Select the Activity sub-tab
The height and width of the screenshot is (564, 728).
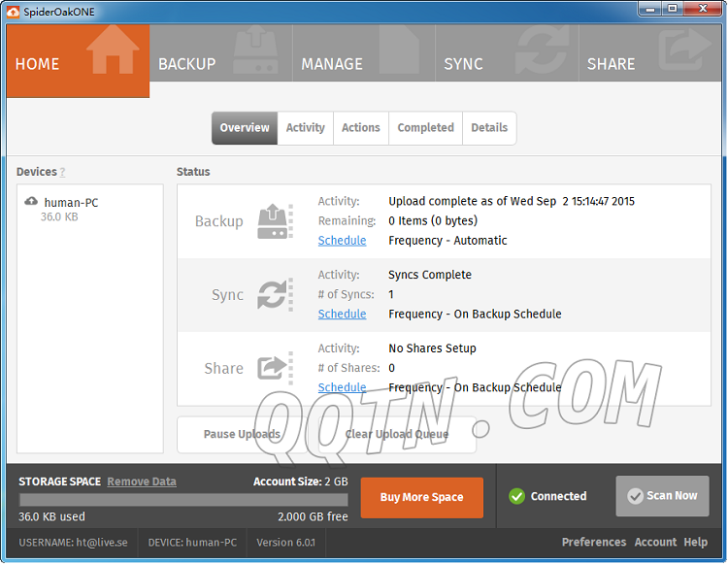click(x=305, y=128)
